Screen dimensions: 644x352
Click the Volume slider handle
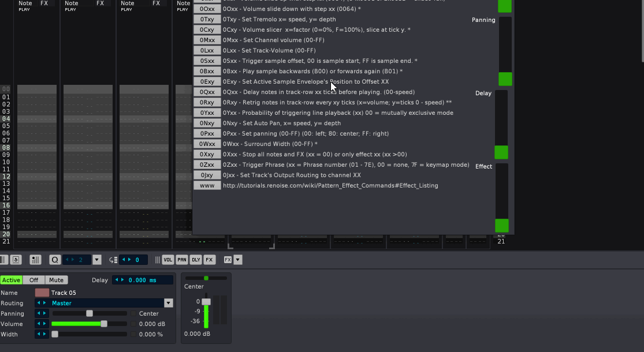104,324
